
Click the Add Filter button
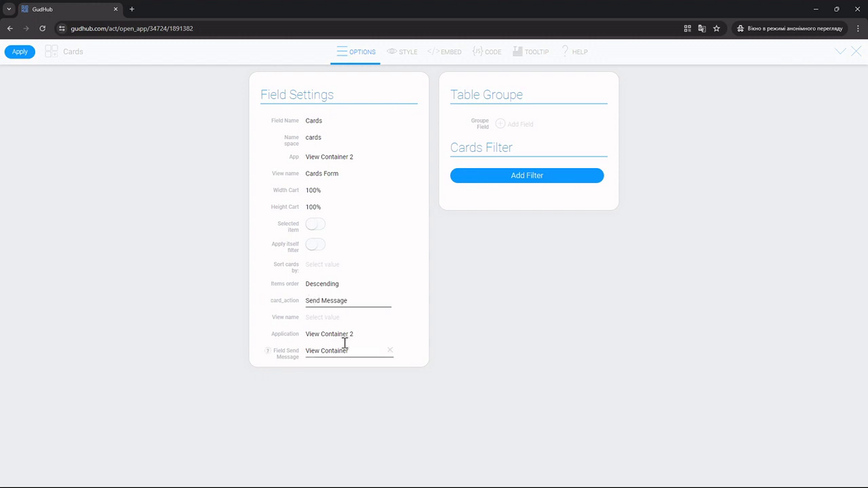tap(527, 175)
